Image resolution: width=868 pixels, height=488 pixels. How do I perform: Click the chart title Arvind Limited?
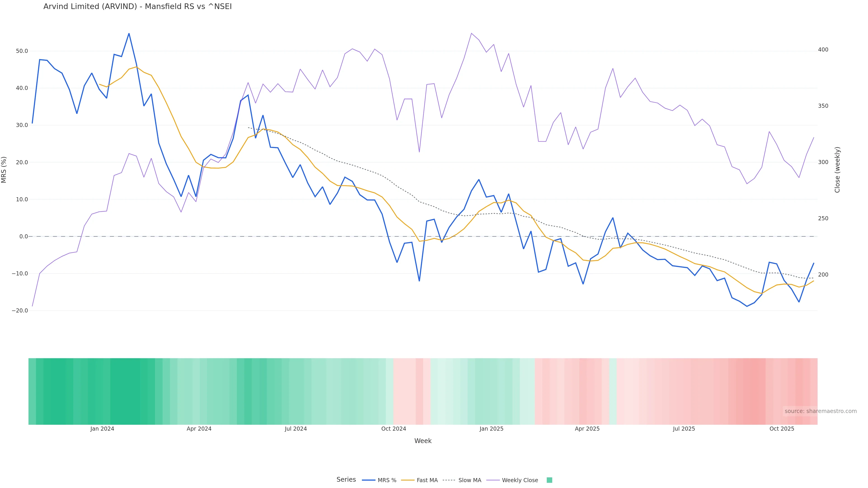(137, 7)
